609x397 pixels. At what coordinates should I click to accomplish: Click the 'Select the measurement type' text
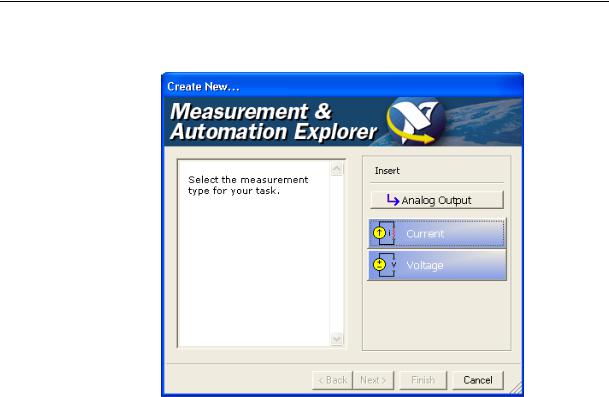click(x=248, y=185)
